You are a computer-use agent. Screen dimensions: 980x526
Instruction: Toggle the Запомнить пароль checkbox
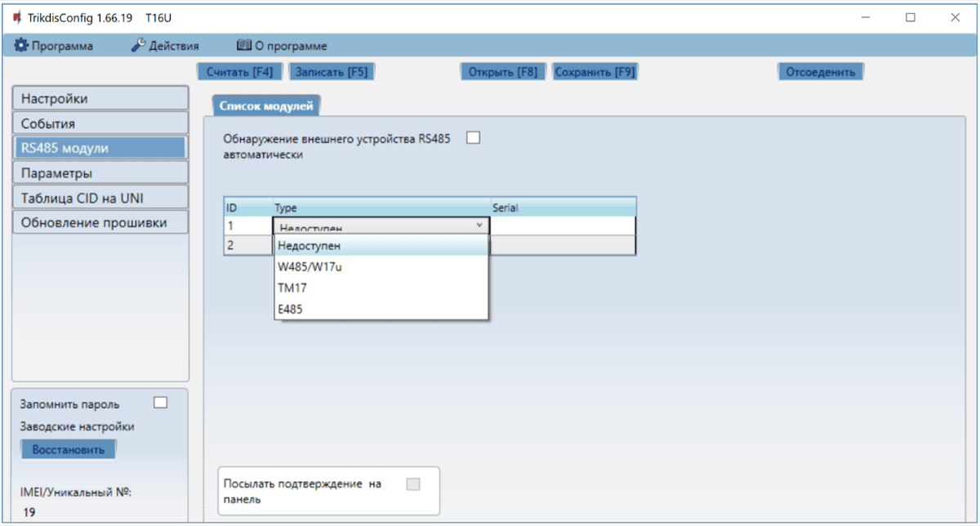tap(161, 402)
